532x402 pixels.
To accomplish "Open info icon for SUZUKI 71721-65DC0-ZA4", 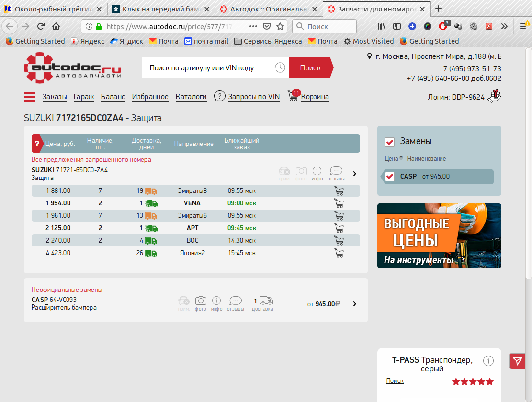I will click(x=317, y=171).
